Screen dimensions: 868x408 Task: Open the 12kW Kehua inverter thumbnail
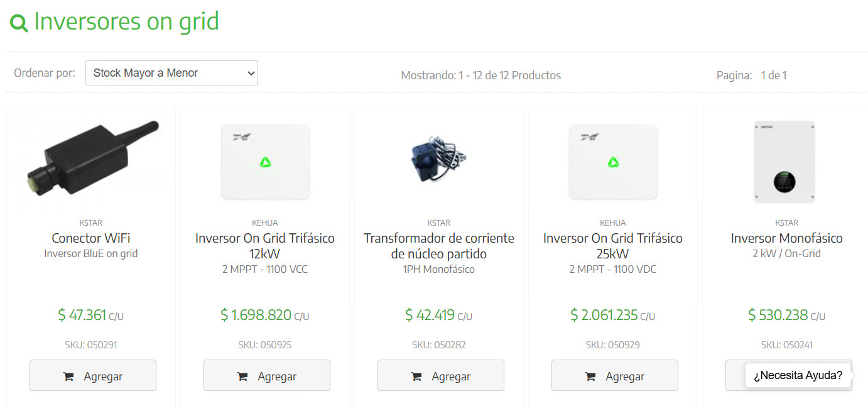pyautogui.click(x=266, y=162)
